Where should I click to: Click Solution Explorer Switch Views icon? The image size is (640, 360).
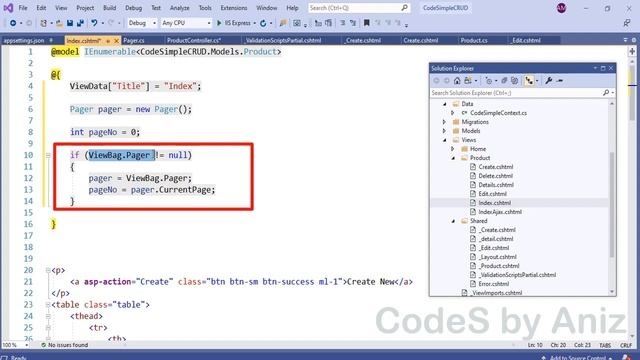(x=468, y=80)
